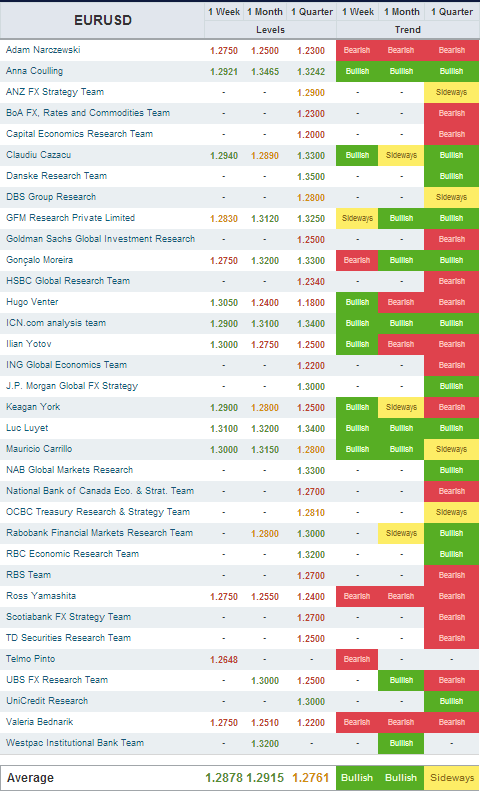Select the RBS Team name
480x793 pixels.
tap(28, 575)
